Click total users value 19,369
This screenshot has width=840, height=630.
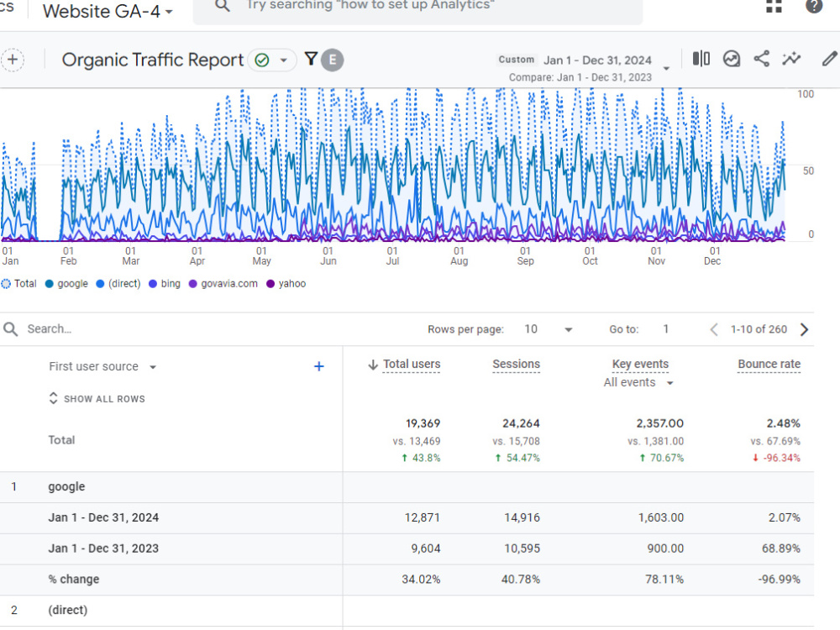click(x=423, y=423)
